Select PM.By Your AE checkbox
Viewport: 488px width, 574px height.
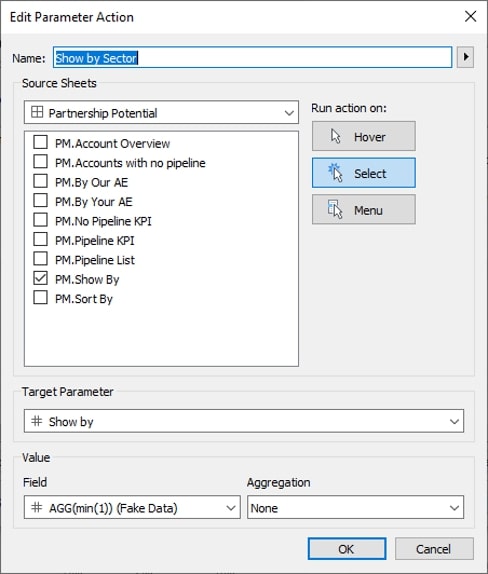pos(40,201)
